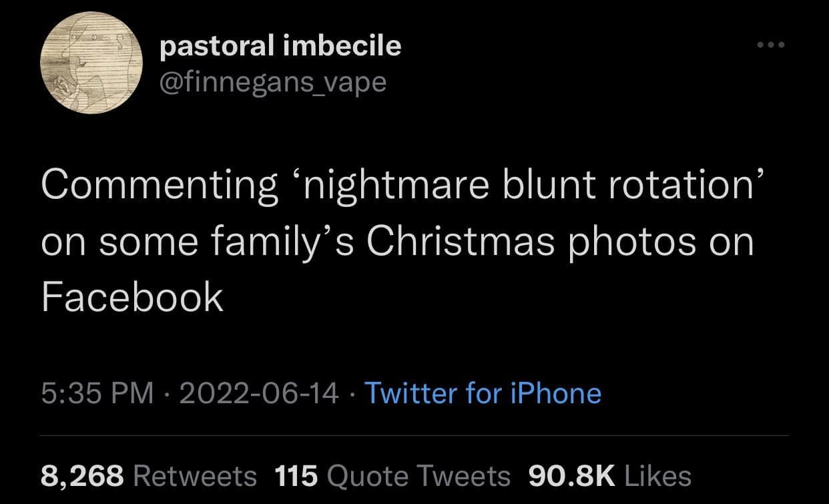The width and height of the screenshot is (829, 504).
Task: Click the 5:35 PM timestamp
Action: pos(97,393)
